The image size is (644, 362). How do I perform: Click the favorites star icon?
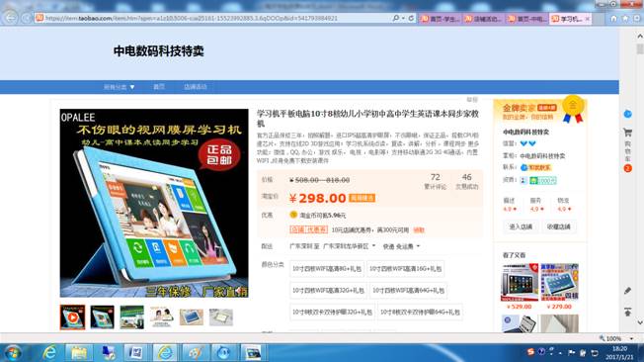625,19
